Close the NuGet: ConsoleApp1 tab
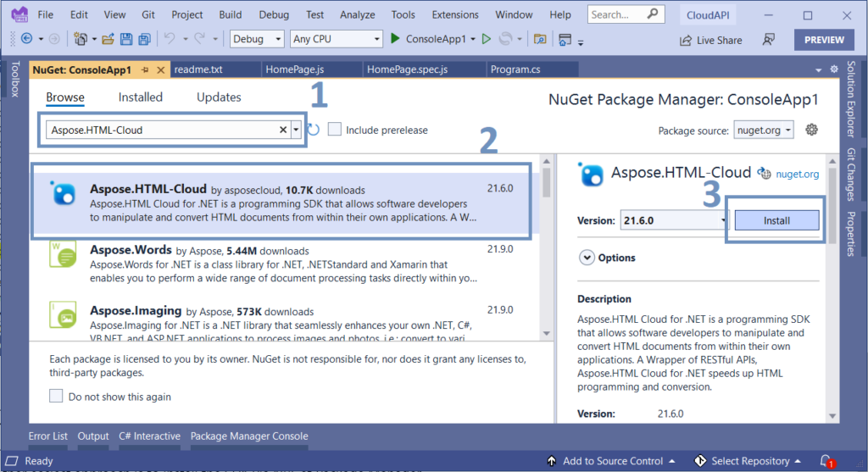868x472 pixels. click(x=160, y=69)
